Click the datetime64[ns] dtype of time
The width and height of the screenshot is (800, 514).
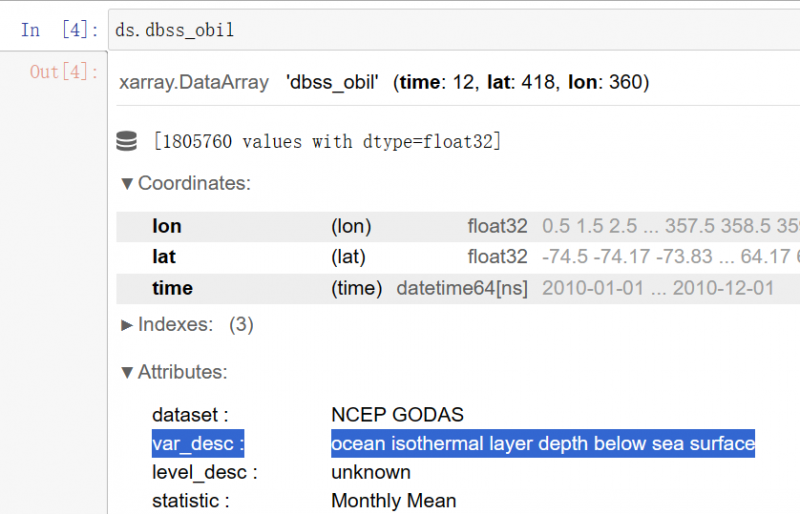tap(462, 288)
